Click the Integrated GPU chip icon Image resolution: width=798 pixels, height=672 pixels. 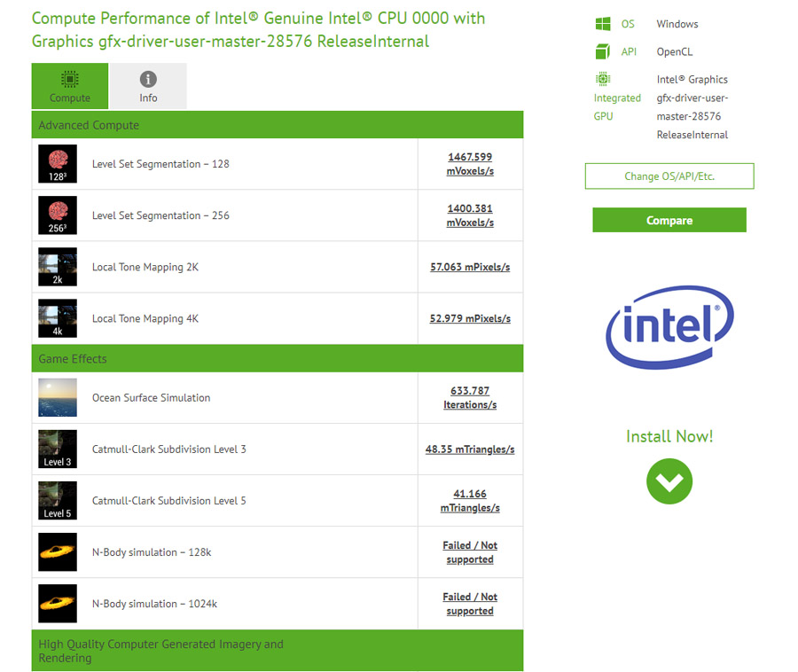(x=603, y=79)
